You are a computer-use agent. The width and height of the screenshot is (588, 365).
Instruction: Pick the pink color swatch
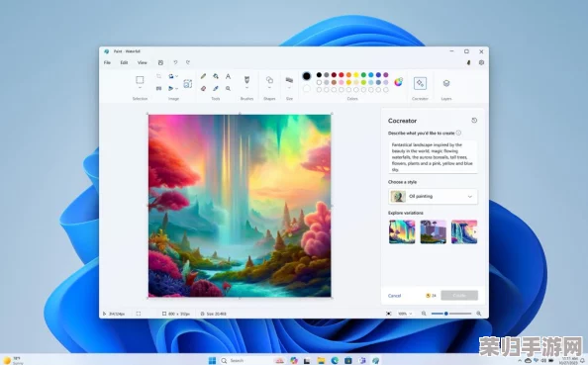[x=342, y=82]
